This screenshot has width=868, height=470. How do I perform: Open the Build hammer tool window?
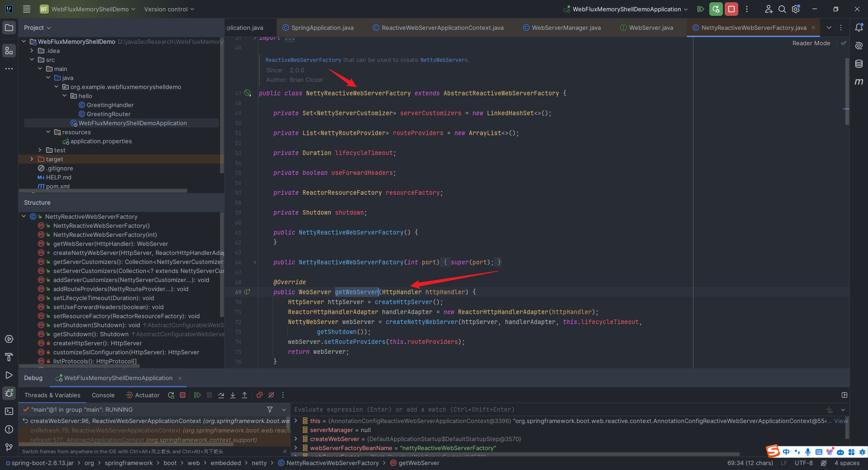[x=9, y=357]
